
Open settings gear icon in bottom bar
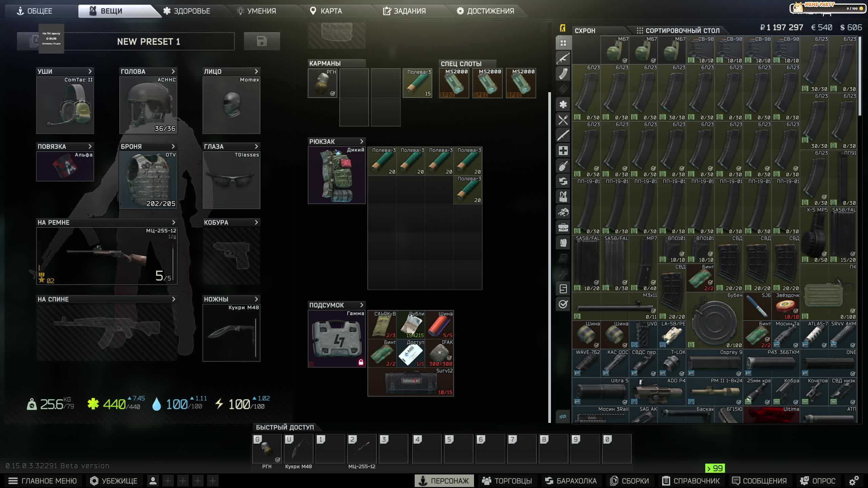click(854, 481)
